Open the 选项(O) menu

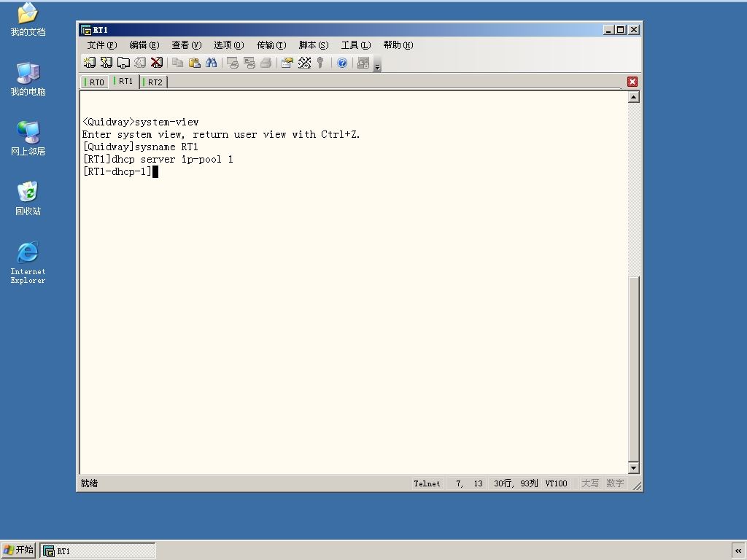[229, 45]
